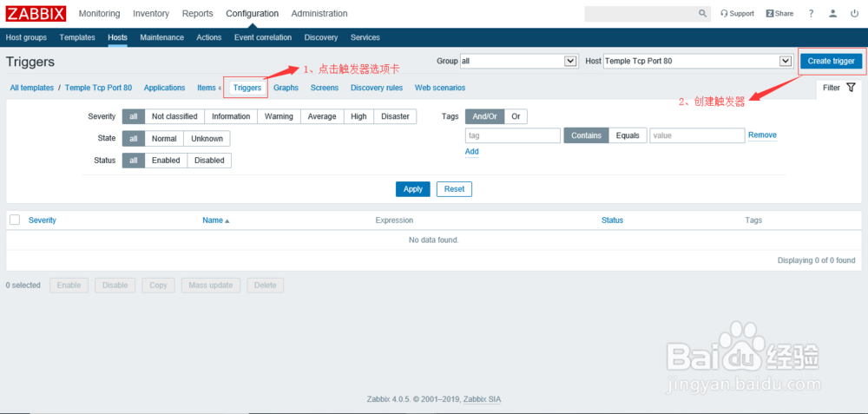Go to Templates submenu
868x414 pixels.
click(77, 37)
